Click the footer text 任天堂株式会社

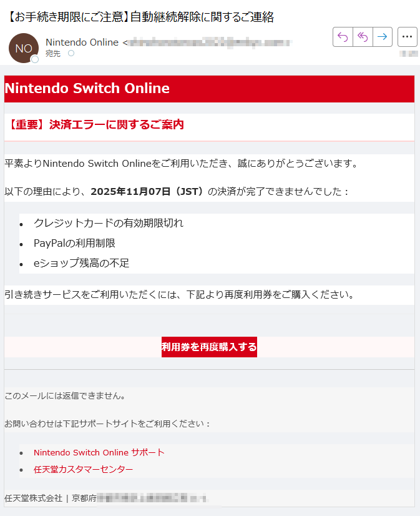(x=33, y=499)
